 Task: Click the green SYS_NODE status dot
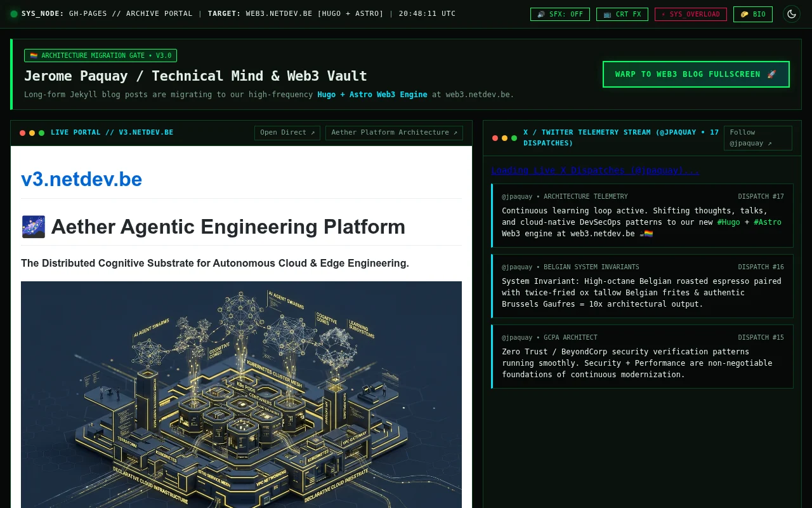click(14, 14)
